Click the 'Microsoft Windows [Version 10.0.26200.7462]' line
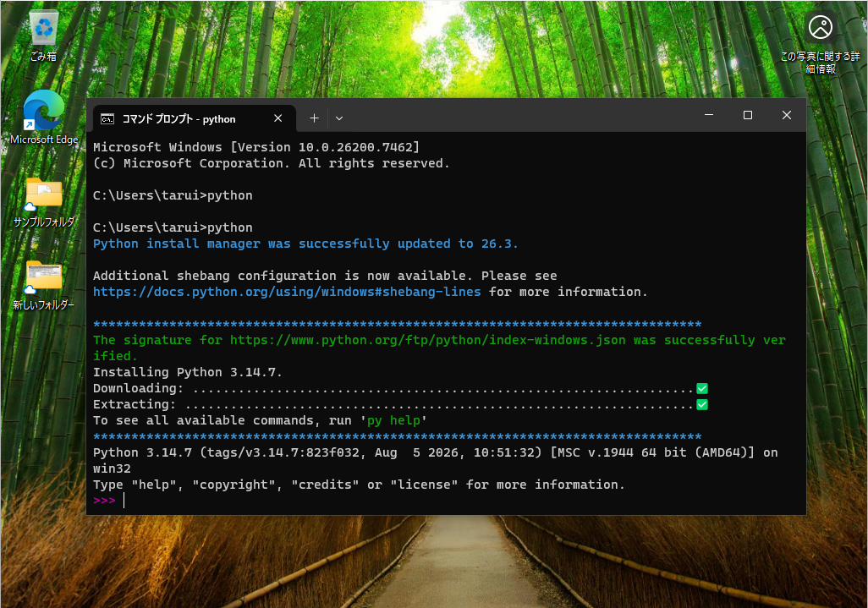The width and height of the screenshot is (868, 608). [x=256, y=147]
